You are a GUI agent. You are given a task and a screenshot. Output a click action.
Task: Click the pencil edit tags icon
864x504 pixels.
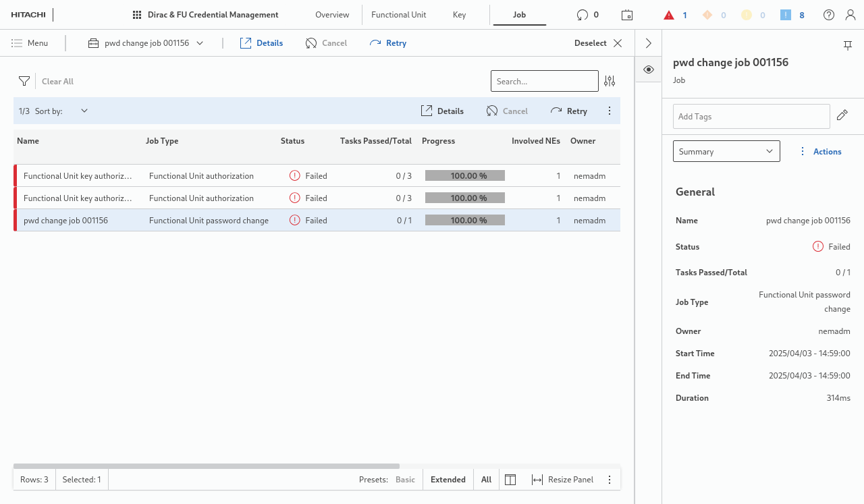[x=842, y=115]
